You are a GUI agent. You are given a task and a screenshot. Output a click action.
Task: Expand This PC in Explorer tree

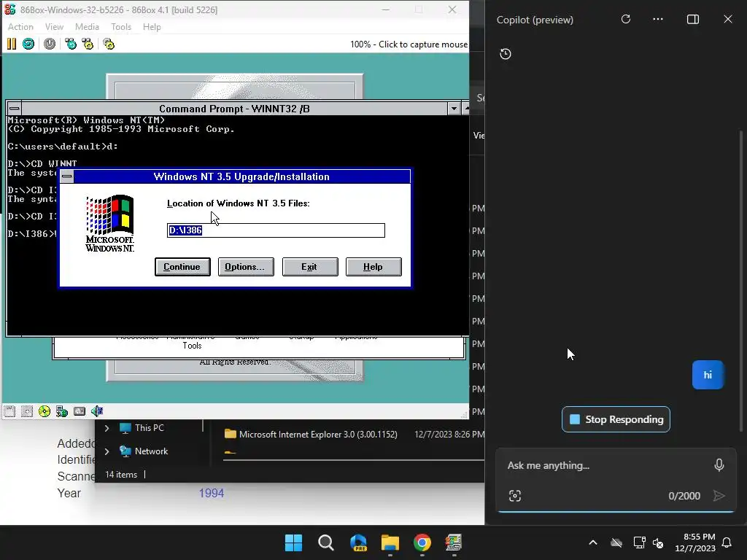[x=107, y=428]
